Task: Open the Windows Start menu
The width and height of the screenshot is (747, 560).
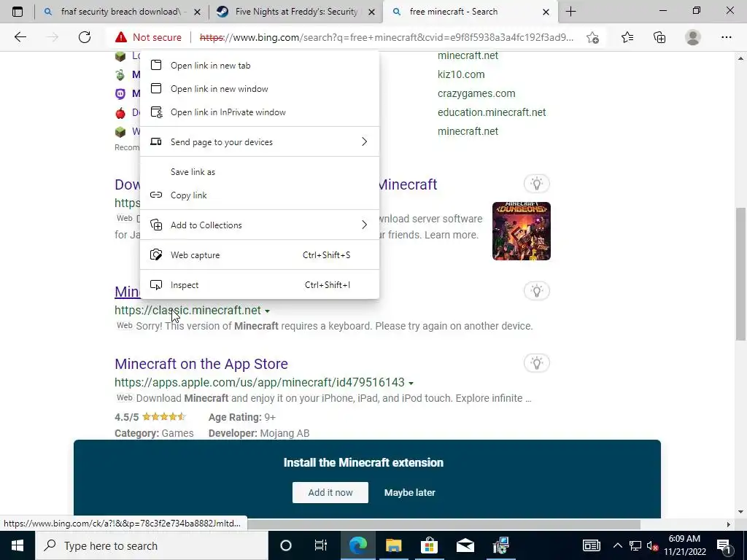Action: point(18,545)
